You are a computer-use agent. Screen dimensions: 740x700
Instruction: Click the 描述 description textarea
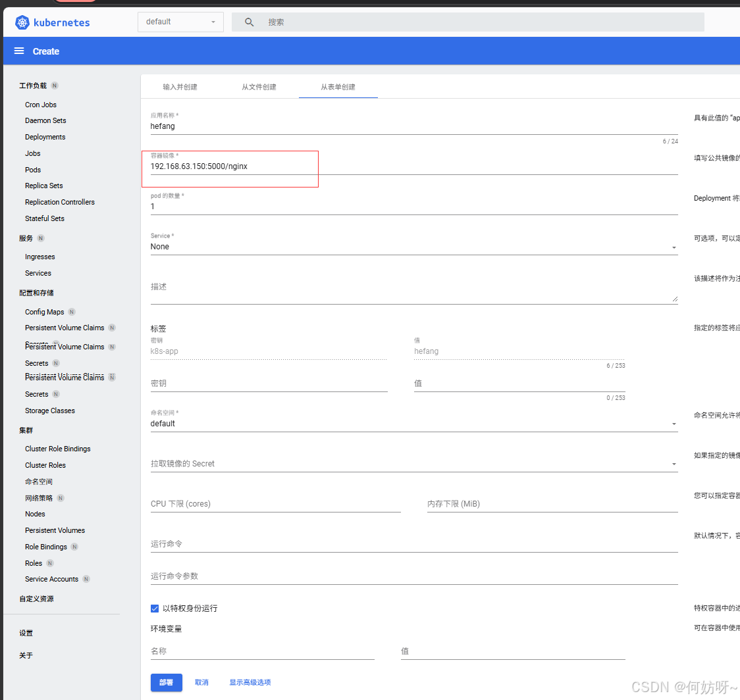point(414,289)
